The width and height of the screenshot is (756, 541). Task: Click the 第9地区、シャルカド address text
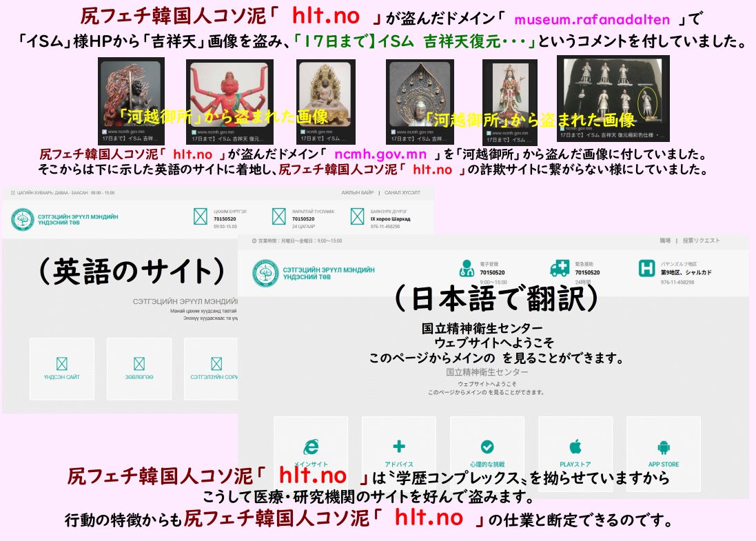686,273
